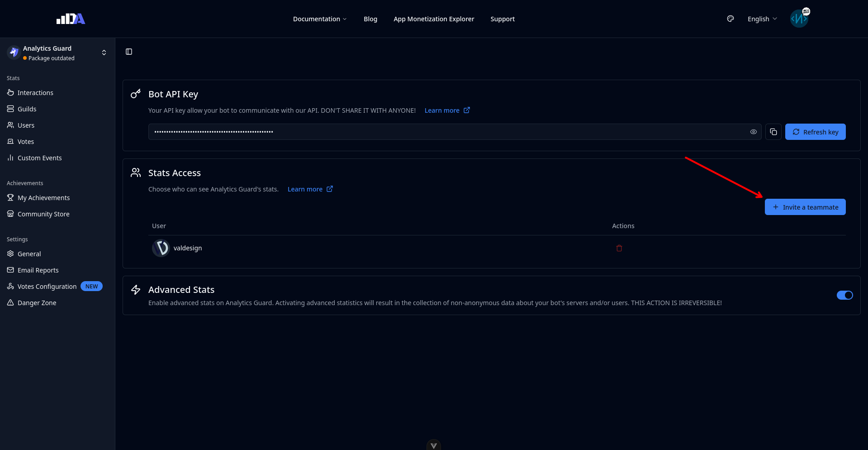This screenshot has width=868, height=450.
Task: Click the user profile avatar
Action: (x=799, y=19)
